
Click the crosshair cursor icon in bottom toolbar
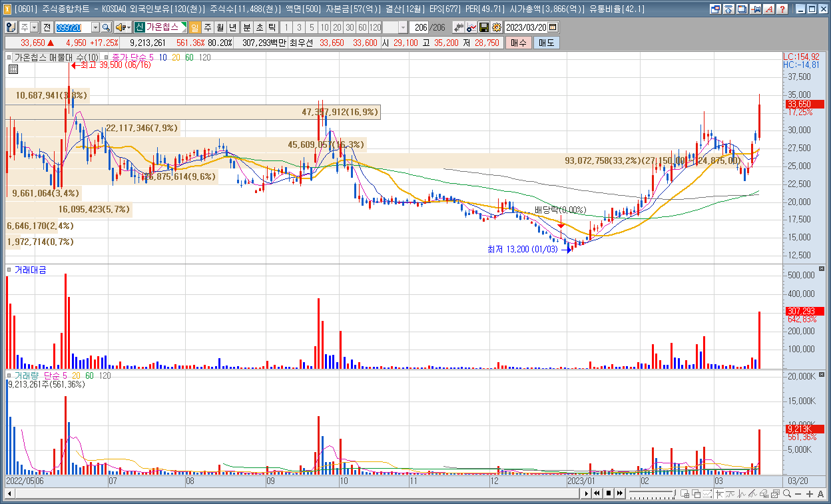(x=720, y=493)
